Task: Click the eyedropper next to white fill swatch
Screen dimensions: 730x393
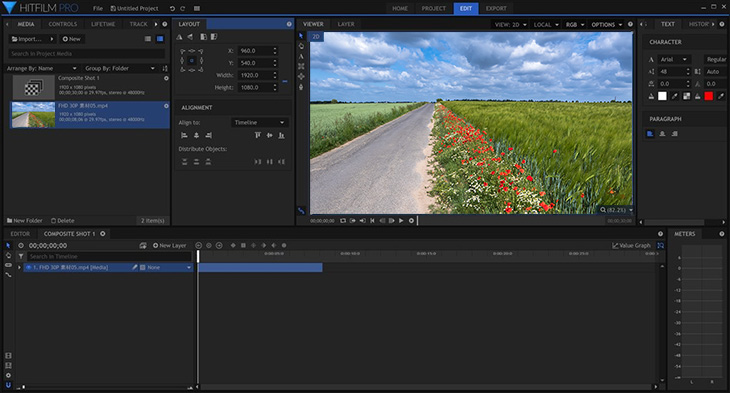Action: pyautogui.click(x=674, y=96)
